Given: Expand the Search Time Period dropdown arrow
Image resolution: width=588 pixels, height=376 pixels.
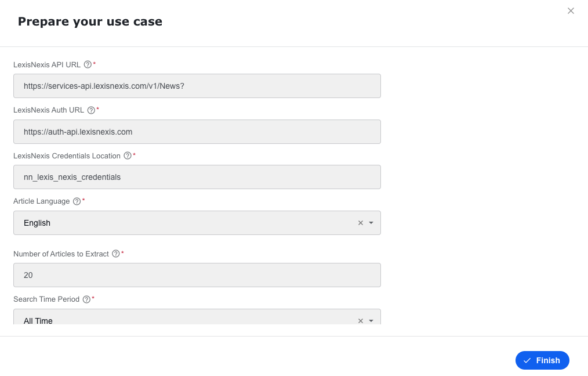Looking at the screenshot, I should 371,321.
